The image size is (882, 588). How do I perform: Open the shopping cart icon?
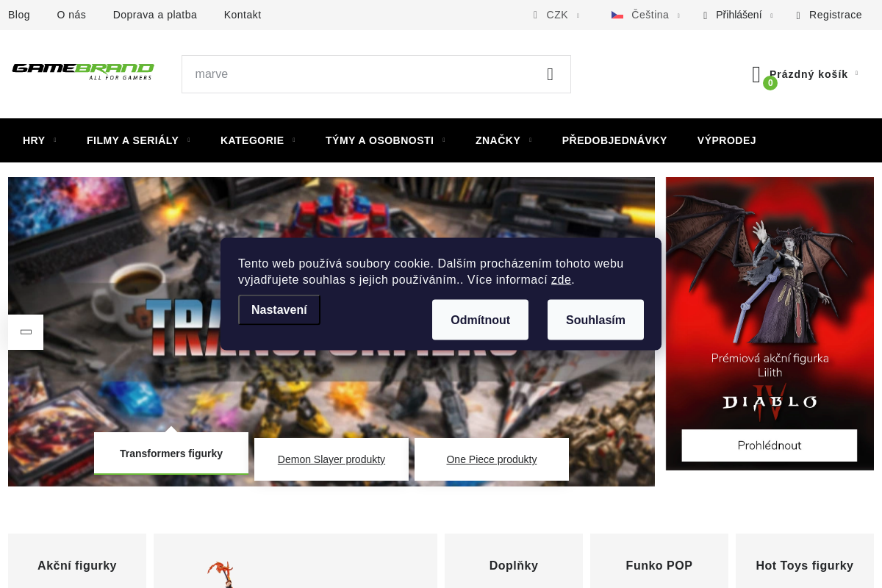(756, 74)
